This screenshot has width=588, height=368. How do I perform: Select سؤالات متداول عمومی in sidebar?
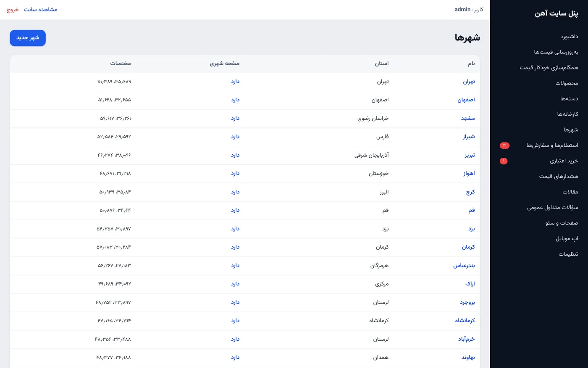click(x=552, y=208)
